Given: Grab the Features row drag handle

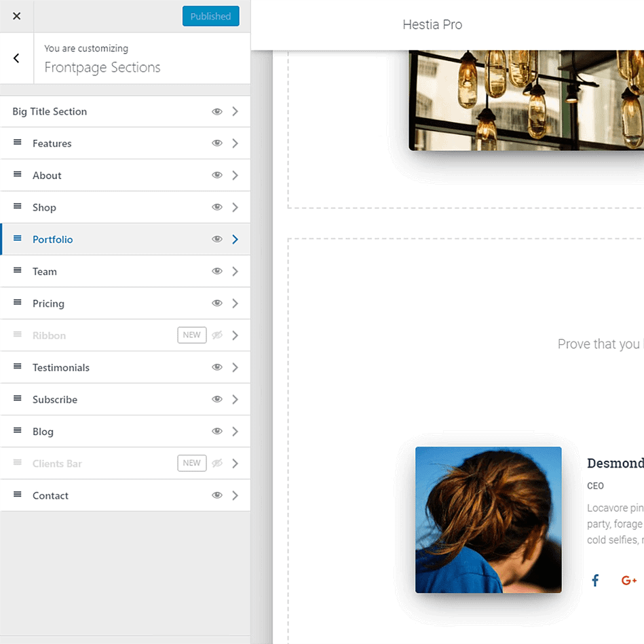Looking at the screenshot, I should click(17, 142).
